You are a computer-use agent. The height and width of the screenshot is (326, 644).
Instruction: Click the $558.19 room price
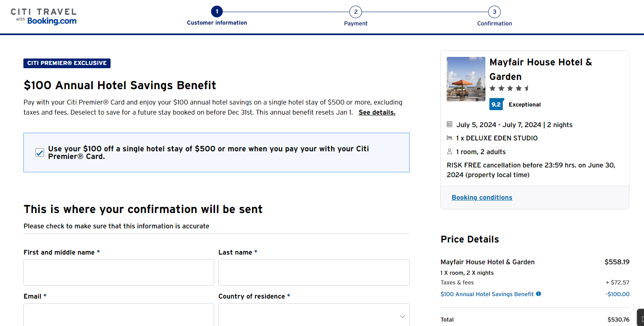tap(617, 262)
